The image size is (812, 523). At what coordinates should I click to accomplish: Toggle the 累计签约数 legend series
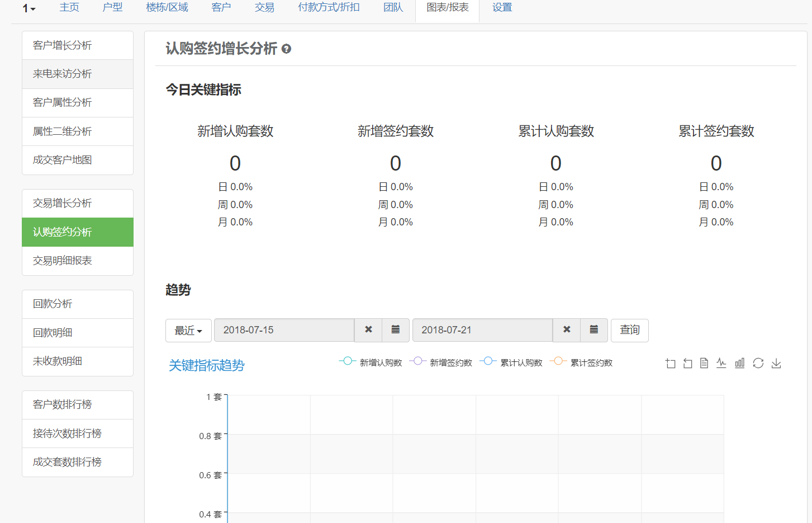[581, 362]
